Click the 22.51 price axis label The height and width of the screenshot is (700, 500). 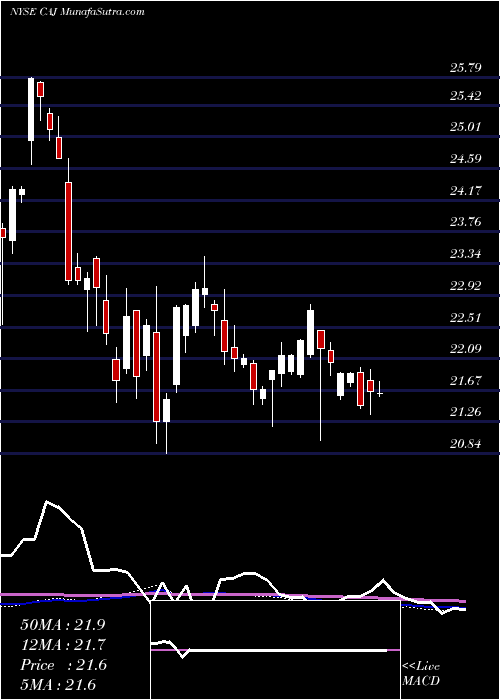(x=466, y=317)
